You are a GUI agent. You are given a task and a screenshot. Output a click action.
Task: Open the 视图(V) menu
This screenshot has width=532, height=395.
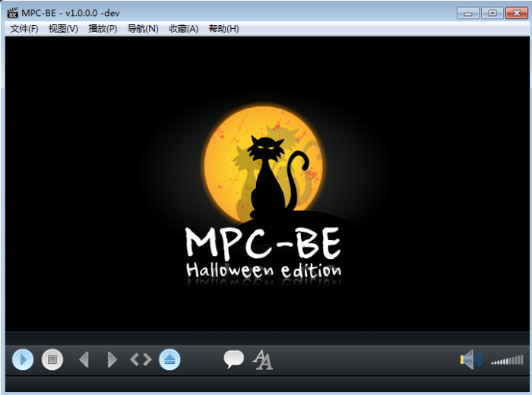coord(63,29)
